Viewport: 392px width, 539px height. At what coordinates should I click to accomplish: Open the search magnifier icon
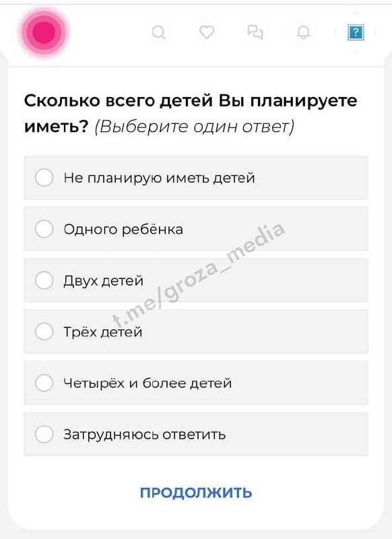tap(159, 32)
